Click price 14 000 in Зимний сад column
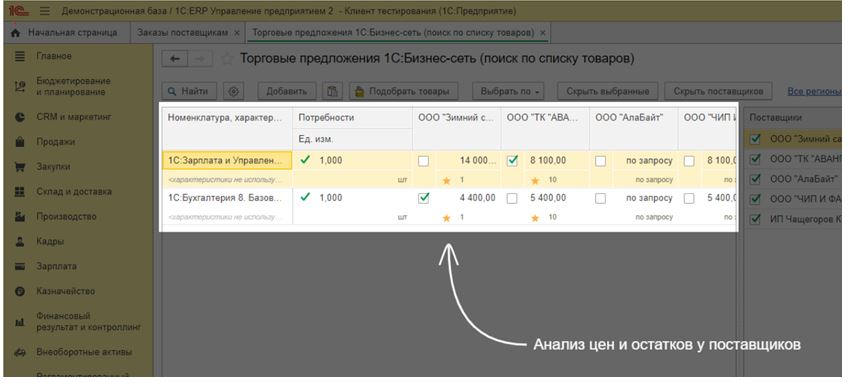The image size is (851, 383). point(478,161)
